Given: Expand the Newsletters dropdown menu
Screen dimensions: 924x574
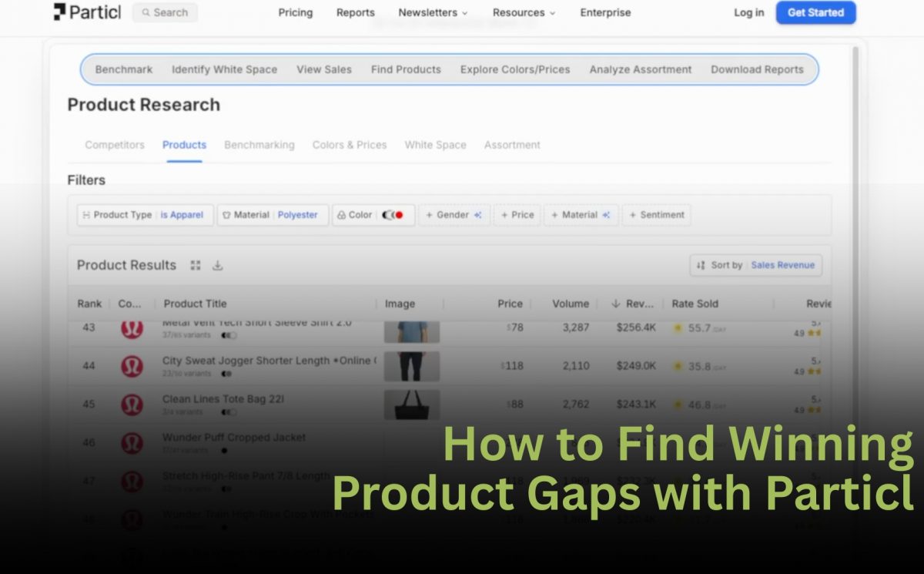Looking at the screenshot, I should coord(433,12).
